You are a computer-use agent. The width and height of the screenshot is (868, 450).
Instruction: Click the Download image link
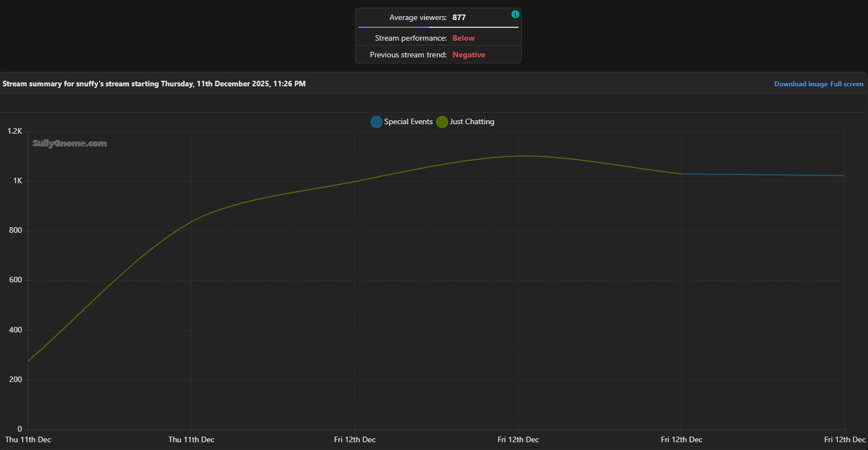coord(801,84)
